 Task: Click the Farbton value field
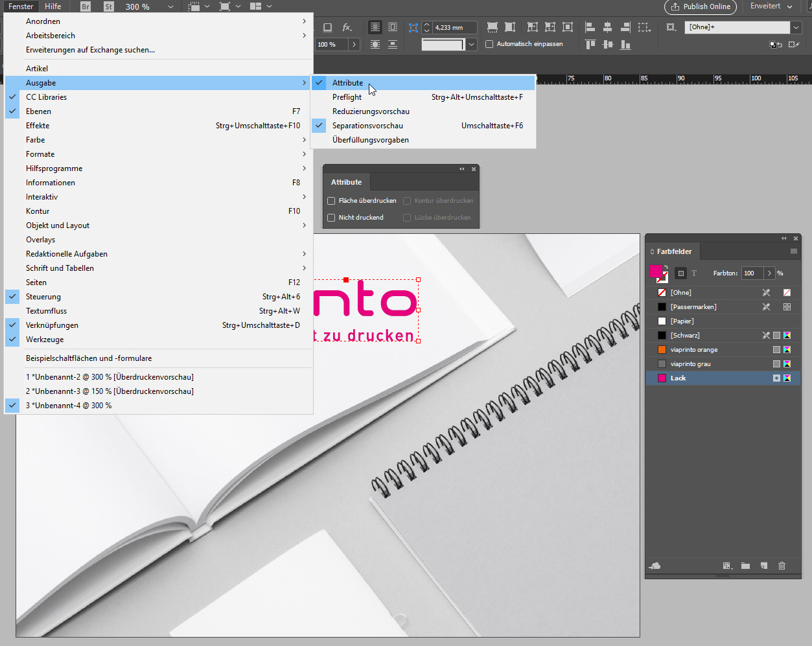point(752,273)
